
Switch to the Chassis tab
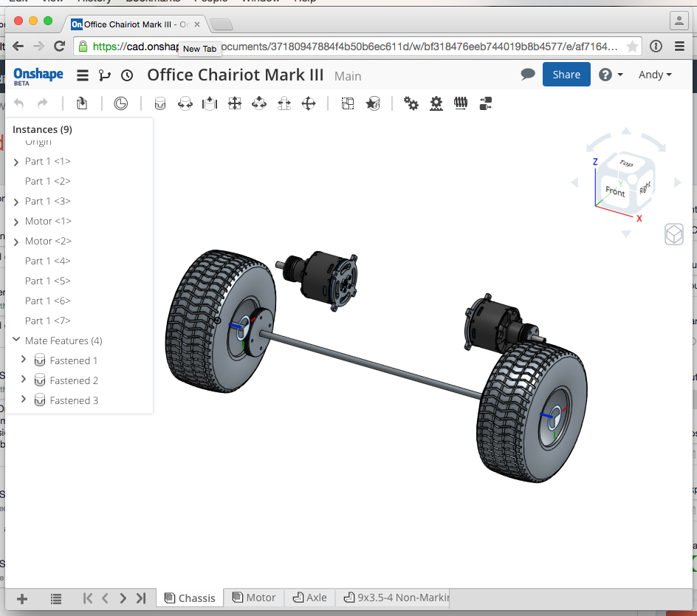[x=190, y=598]
